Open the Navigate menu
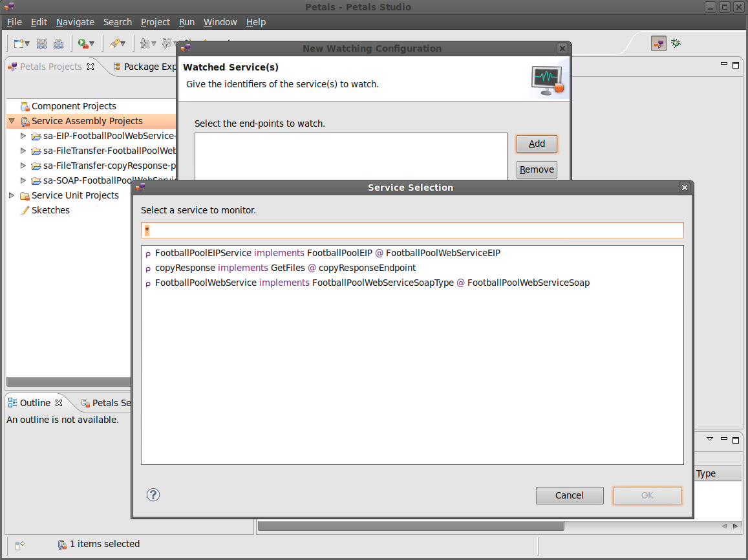The height and width of the screenshot is (560, 748). 75,22
